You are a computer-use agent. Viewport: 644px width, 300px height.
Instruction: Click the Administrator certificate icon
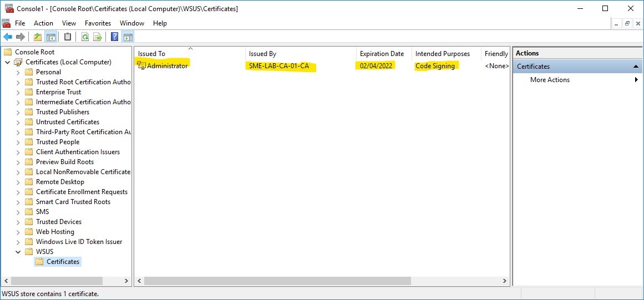[x=141, y=65]
